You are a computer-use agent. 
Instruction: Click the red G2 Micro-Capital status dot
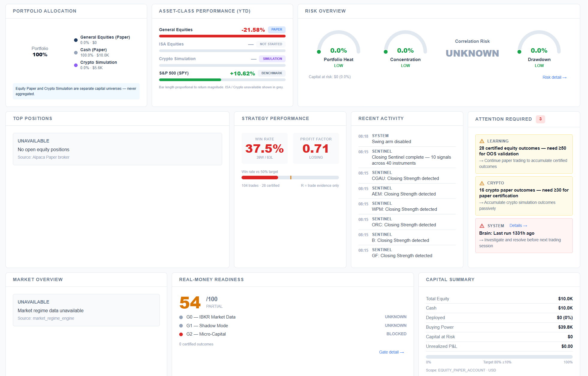click(x=181, y=334)
